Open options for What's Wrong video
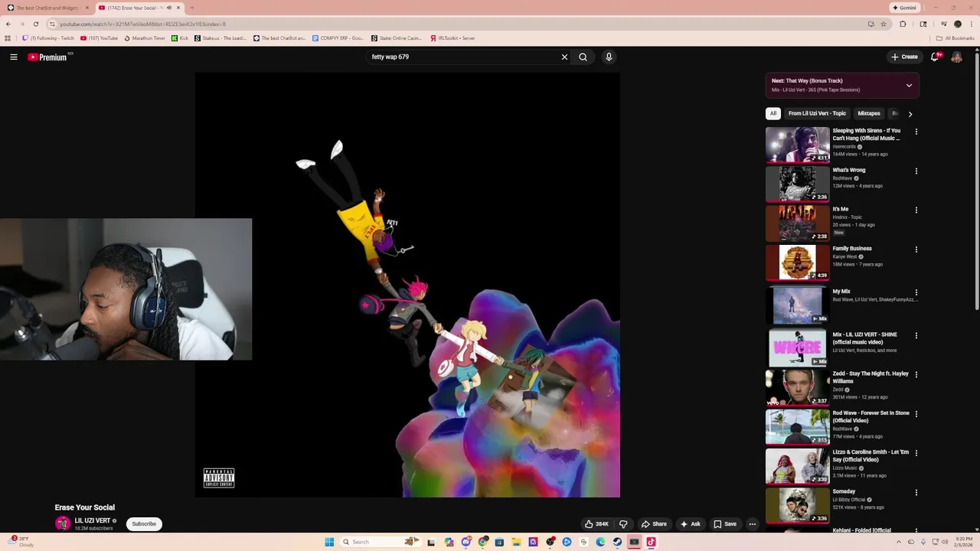This screenshot has width=980, height=551. point(916,171)
